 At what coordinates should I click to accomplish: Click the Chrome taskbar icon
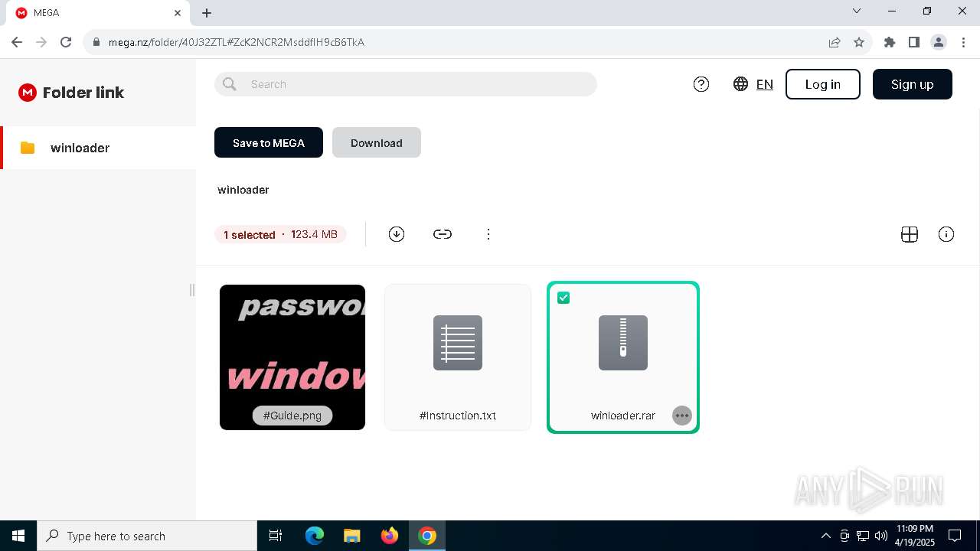click(427, 536)
